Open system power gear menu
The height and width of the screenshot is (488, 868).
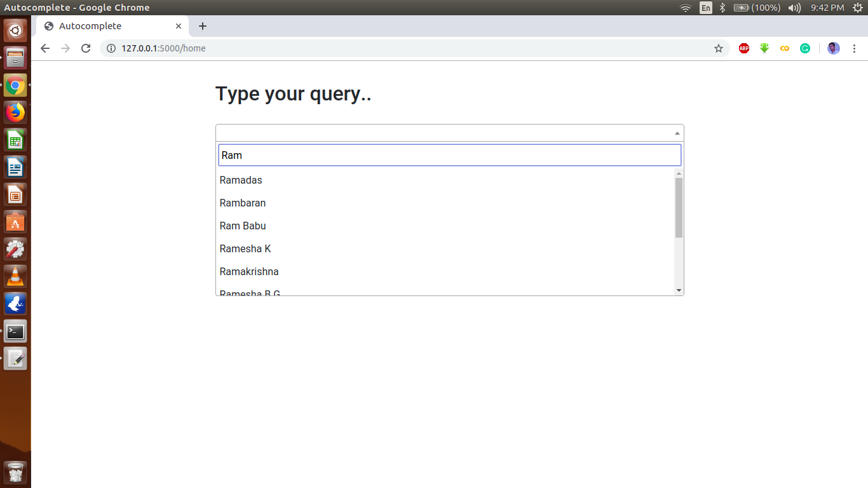pos(857,8)
